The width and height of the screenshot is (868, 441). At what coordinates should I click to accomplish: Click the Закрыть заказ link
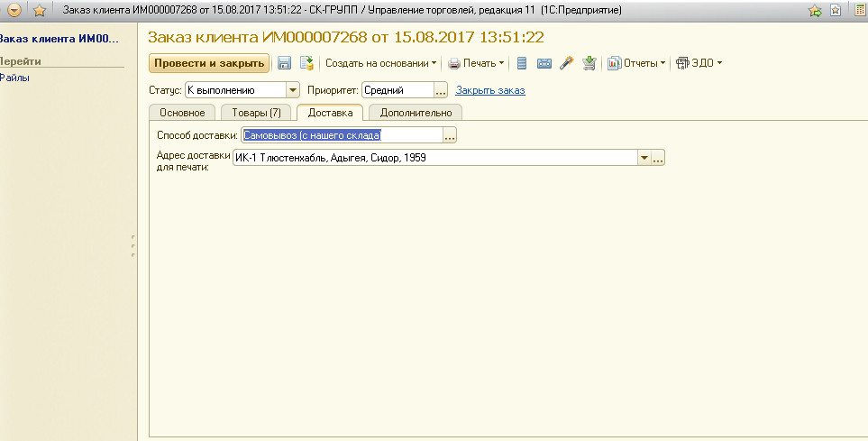[490, 90]
